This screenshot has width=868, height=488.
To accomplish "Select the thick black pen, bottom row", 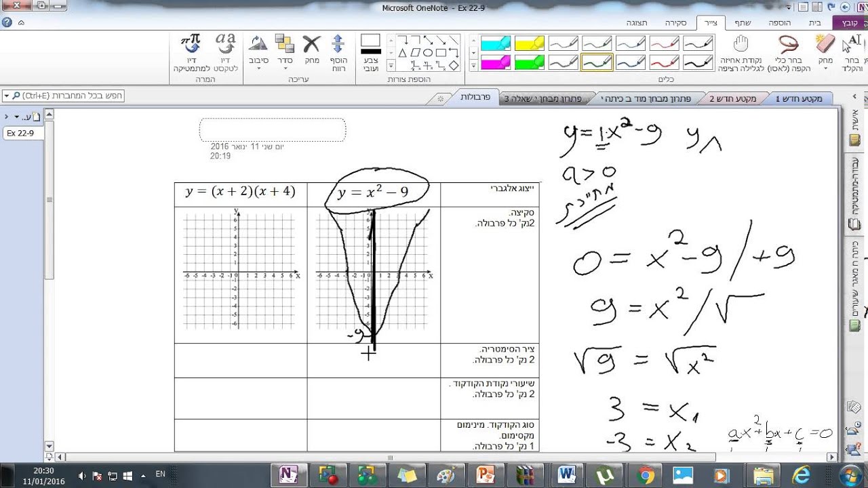I will coord(698,62).
